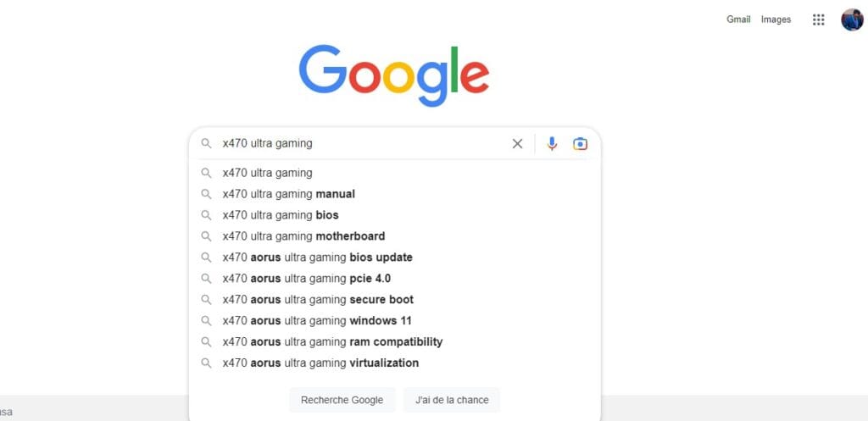Choose the "aorus ultra gaming secure boot" suggestion
The image size is (868, 421).
318,300
